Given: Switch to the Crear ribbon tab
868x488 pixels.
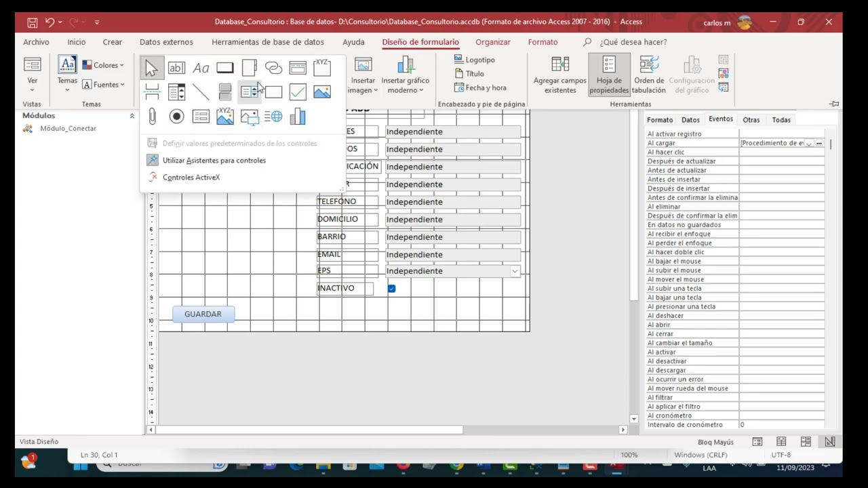Looking at the screenshot, I should point(113,42).
